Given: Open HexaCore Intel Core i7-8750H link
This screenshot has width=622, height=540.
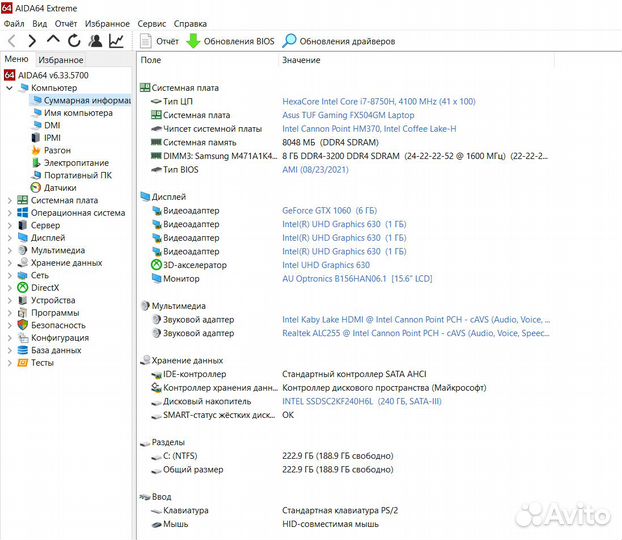Looking at the screenshot, I should click(x=378, y=101).
